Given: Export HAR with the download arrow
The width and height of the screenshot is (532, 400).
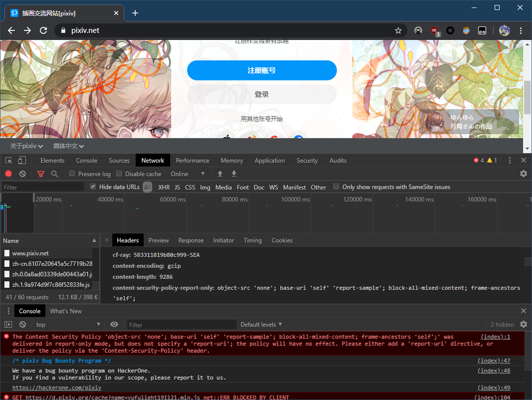Looking at the screenshot, I should pos(234,174).
